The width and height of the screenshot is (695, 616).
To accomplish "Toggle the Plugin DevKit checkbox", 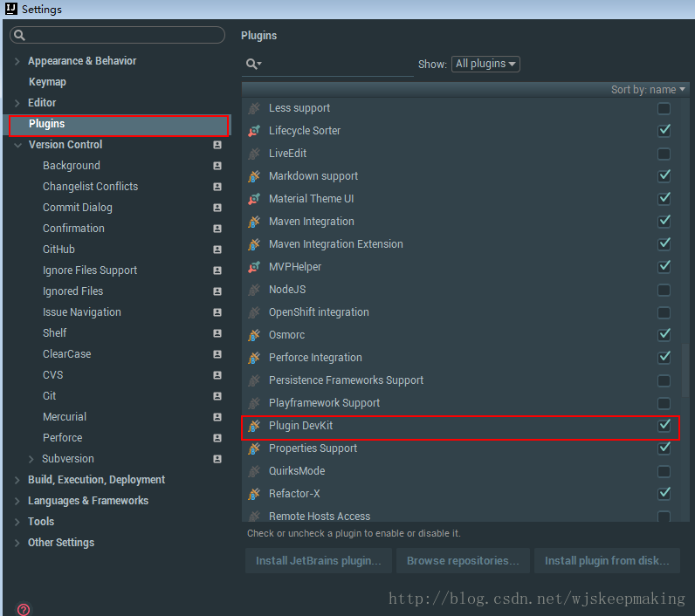I will (664, 425).
